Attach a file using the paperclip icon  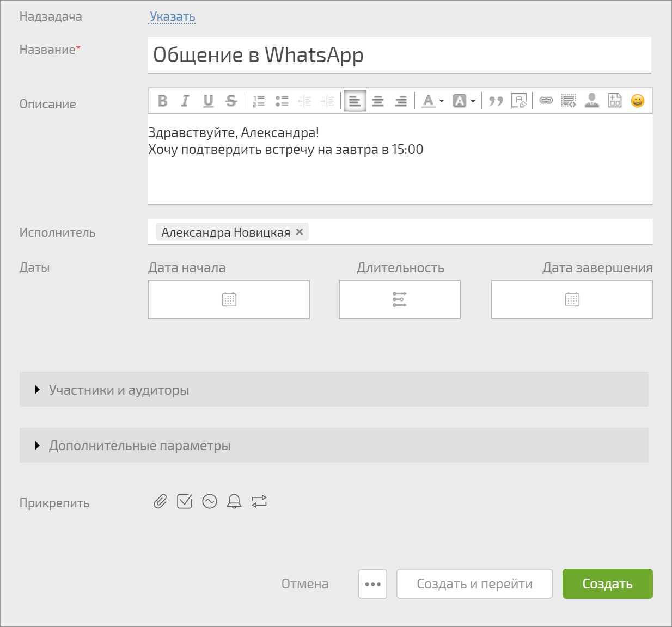(x=160, y=501)
